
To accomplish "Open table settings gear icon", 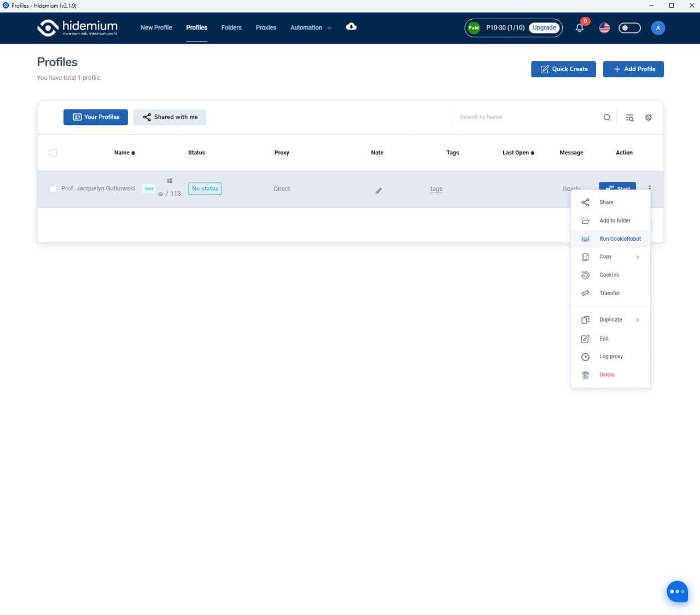I will [x=648, y=118].
